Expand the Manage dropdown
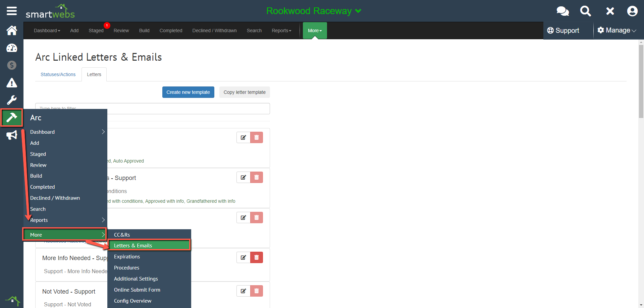This screenshot has height=308, width=644. pos(617,30)
